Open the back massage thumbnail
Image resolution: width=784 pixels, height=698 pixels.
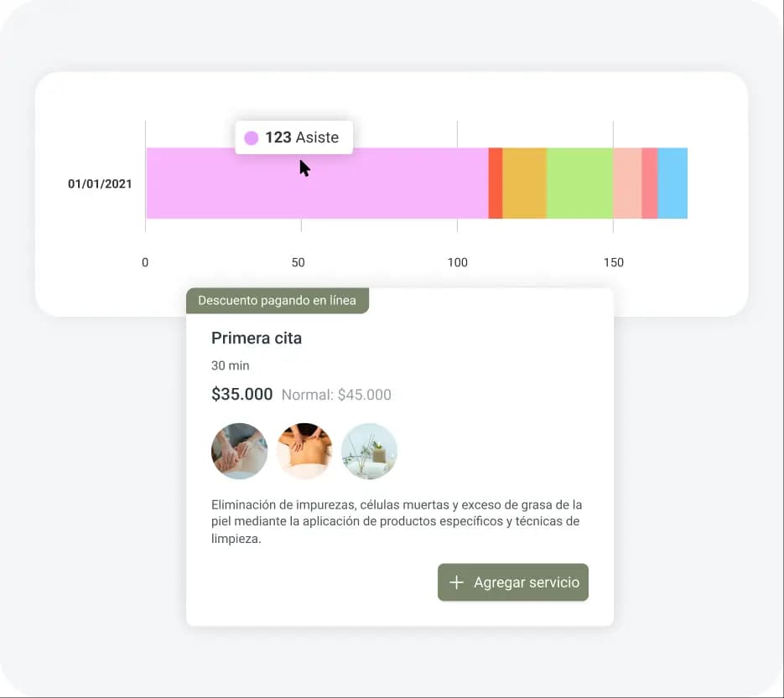tap(304, 451)
